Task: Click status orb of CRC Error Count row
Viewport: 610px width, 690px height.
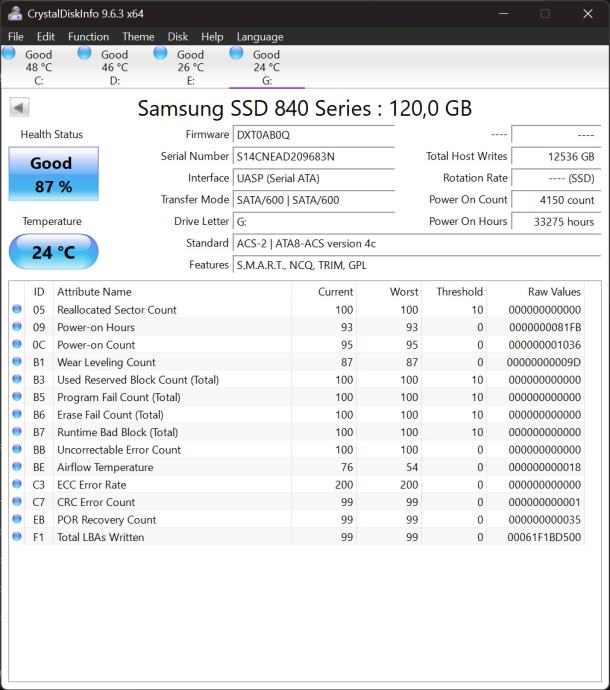Action: [x=17, y=501]
